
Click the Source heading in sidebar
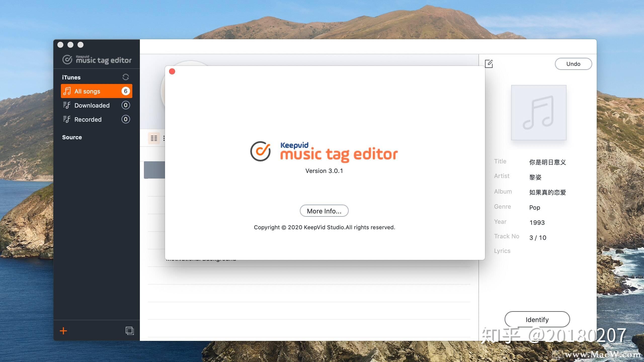pyautogui.click(x=72, y=137)
